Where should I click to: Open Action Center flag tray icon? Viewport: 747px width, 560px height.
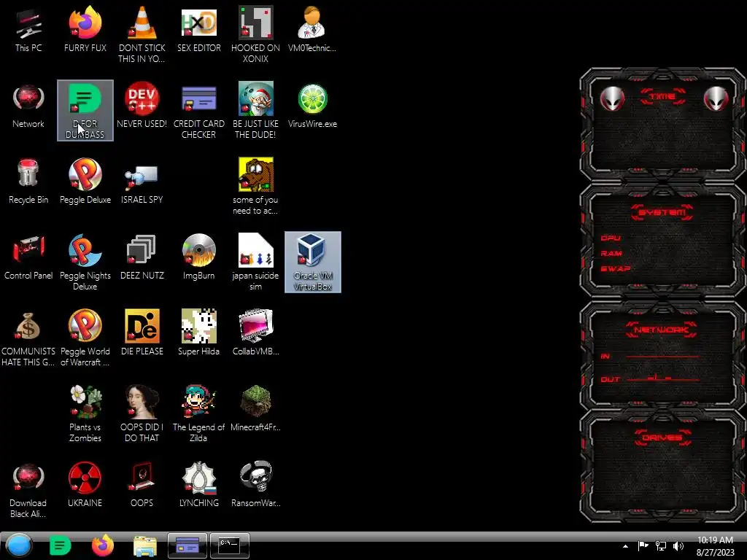click(643, 545)
